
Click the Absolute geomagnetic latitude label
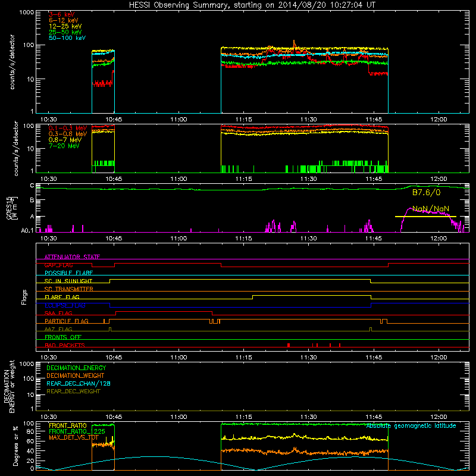[x=411, y=426]
